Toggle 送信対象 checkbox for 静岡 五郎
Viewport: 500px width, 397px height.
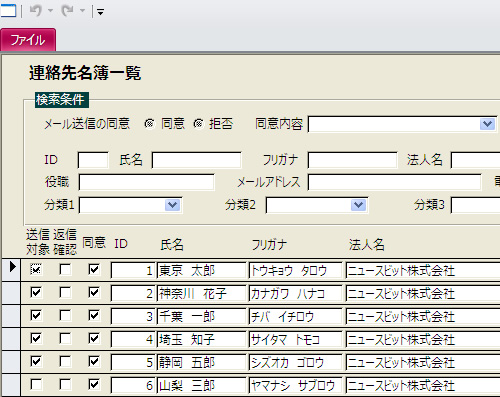[36, 361]
